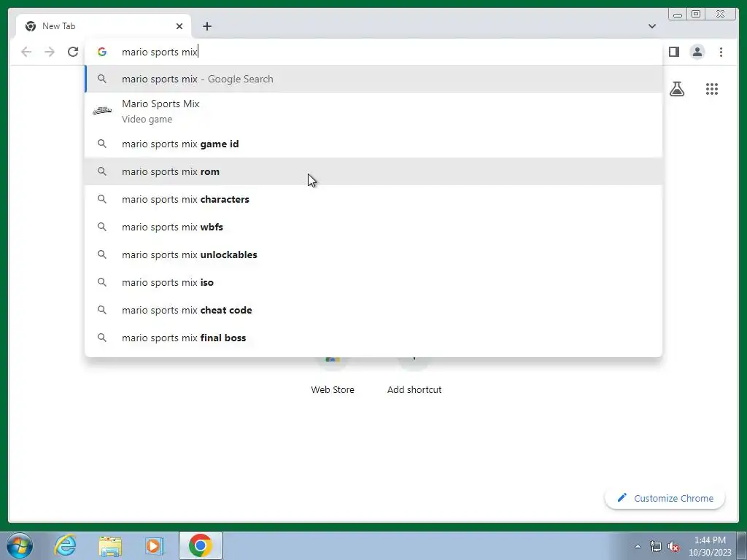747x560 pixels.
Task: Launch Internet Explorer from the taskbar
Action: [65, 545]
